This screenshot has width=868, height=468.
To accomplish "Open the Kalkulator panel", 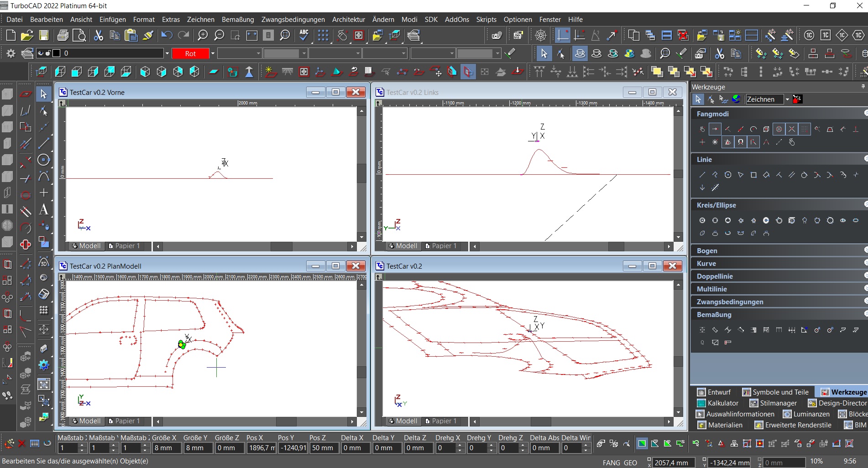I will (718, 403).
